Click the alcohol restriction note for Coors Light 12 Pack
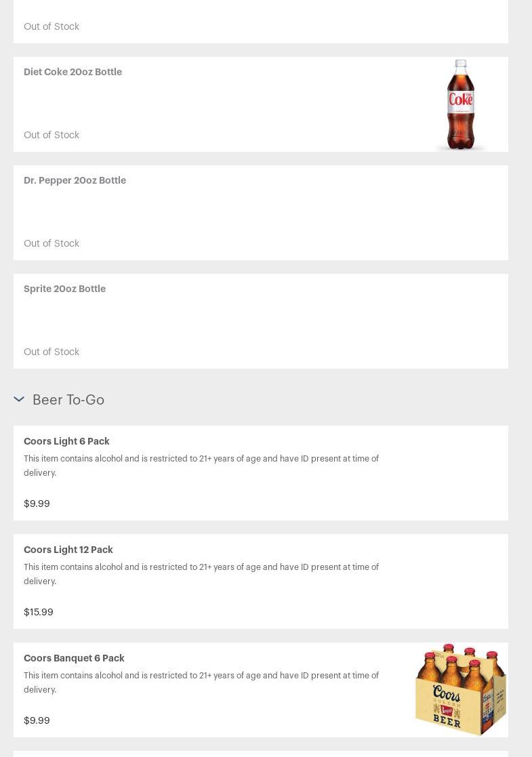 pyautogui.click(x=201, y=574)
